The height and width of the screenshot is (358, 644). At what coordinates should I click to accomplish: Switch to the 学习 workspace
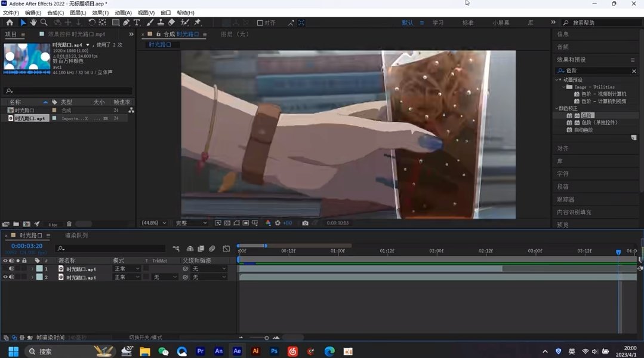click(x=438, y=23)
